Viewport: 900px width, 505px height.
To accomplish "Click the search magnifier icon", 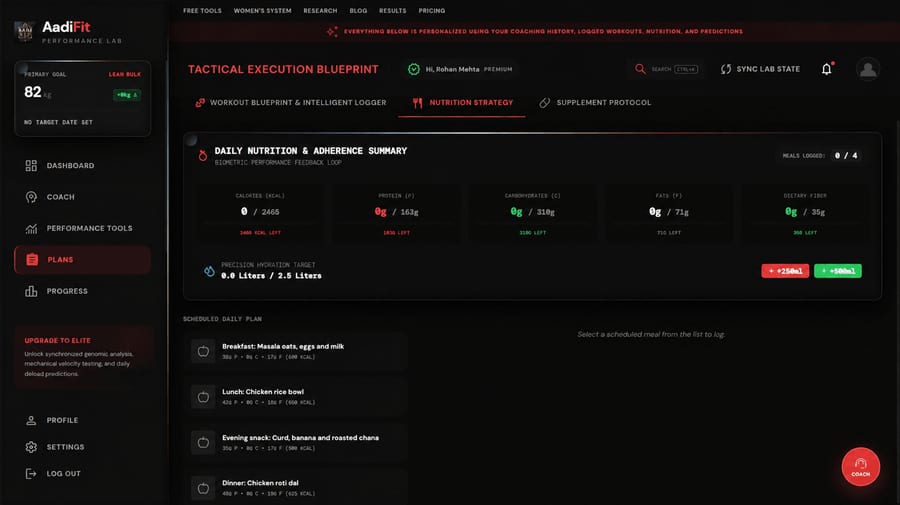I will click(x=640, y=69).
